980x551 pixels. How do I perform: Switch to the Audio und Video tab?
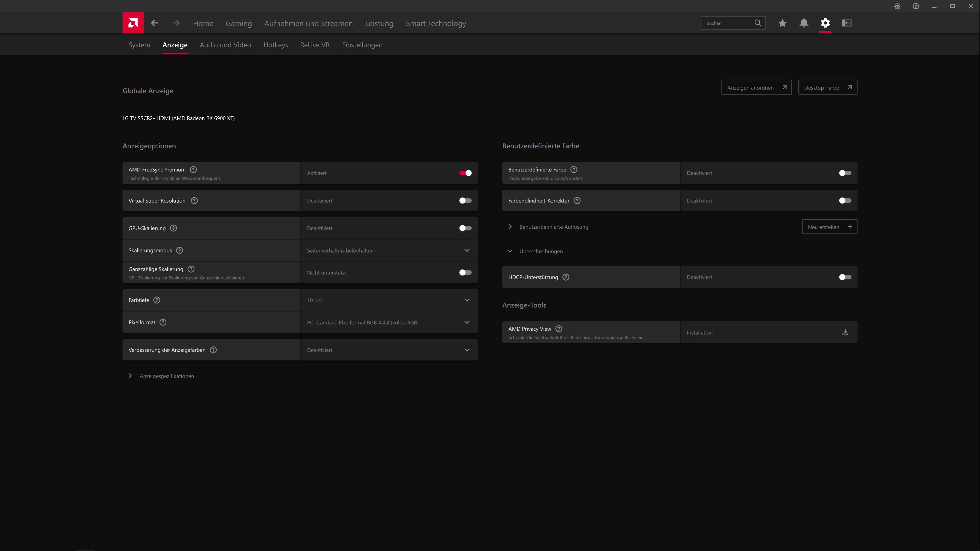pyautogui.click(x=225, y=45)
